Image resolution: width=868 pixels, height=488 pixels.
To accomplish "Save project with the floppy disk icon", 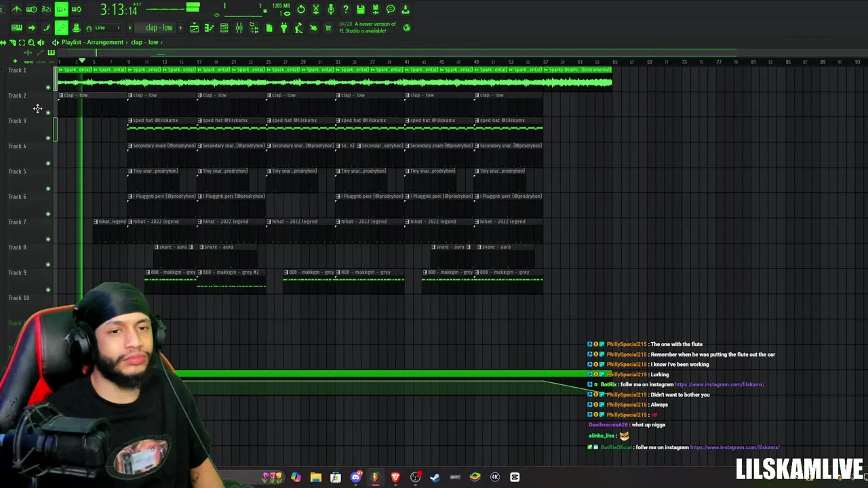I will pos(360,9).
